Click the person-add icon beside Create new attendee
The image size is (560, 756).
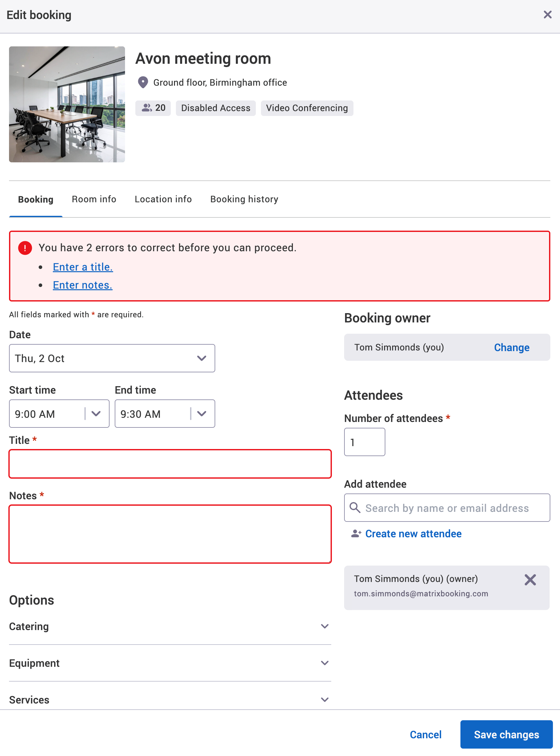tap(356, 533)
